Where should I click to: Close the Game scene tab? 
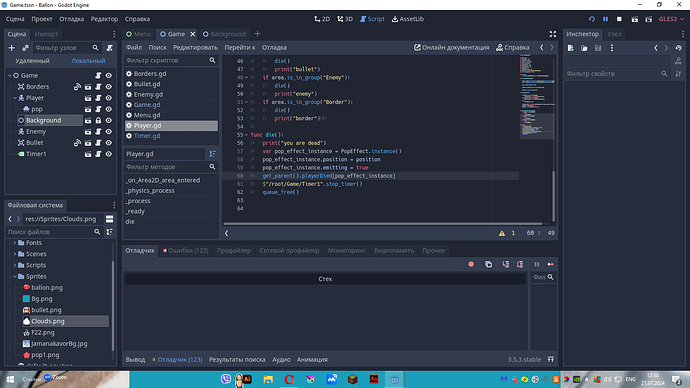coord(193,34)
